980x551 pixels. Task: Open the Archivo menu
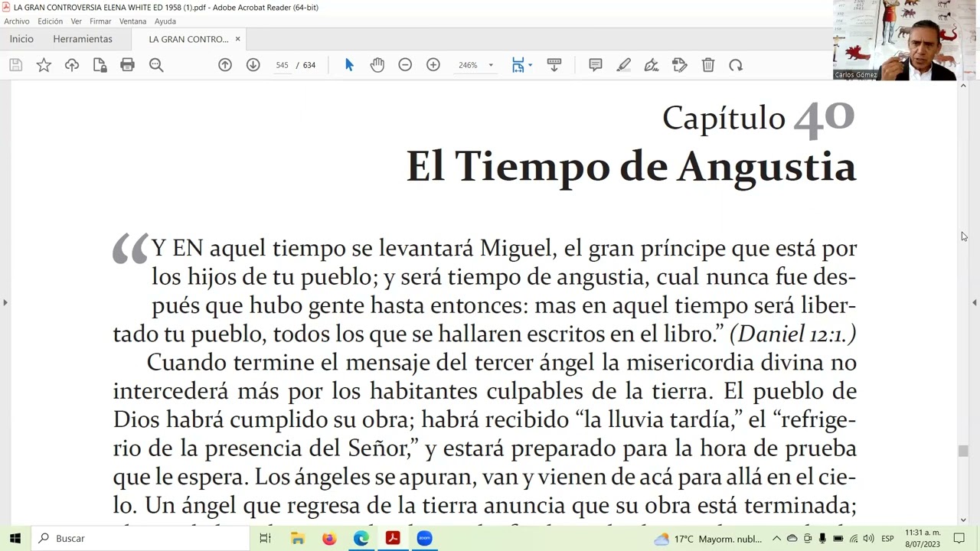point(17,21)
